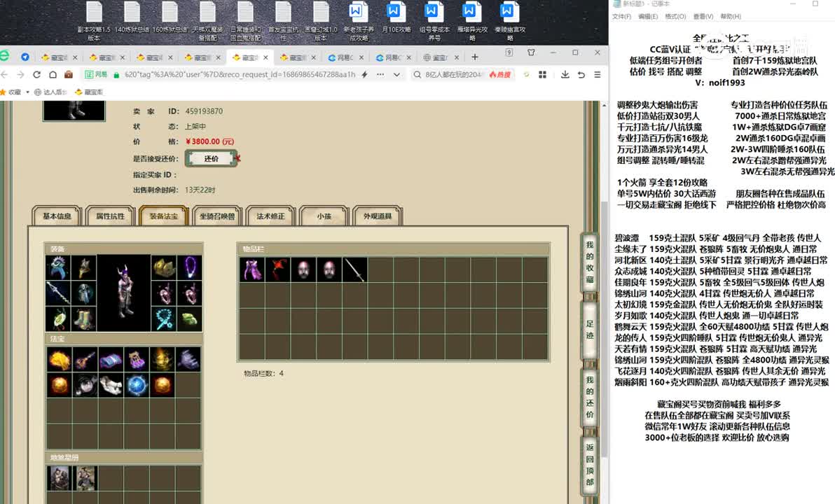This screenshot has height=504, width=835.
Task: Click the seller ID 459193870 text
Action: pos(204,111)
